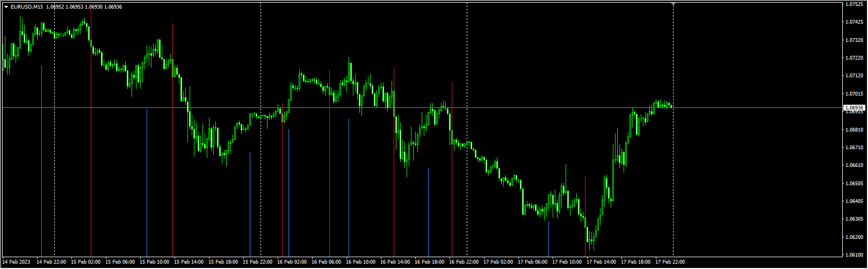Click time axis label 16 Feb 06:00
This screenshot has width=868, height=269.
tap(327, 263)
